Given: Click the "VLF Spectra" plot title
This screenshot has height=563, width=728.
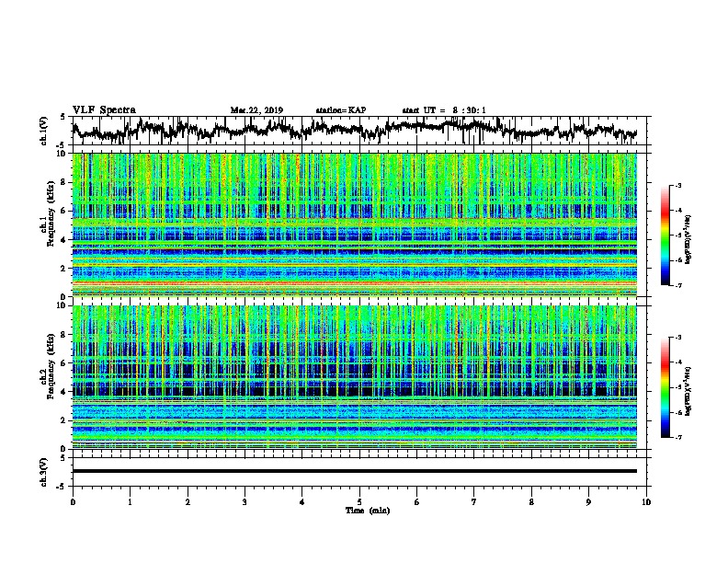Looking at the screenshot, I should click(104, 110).
